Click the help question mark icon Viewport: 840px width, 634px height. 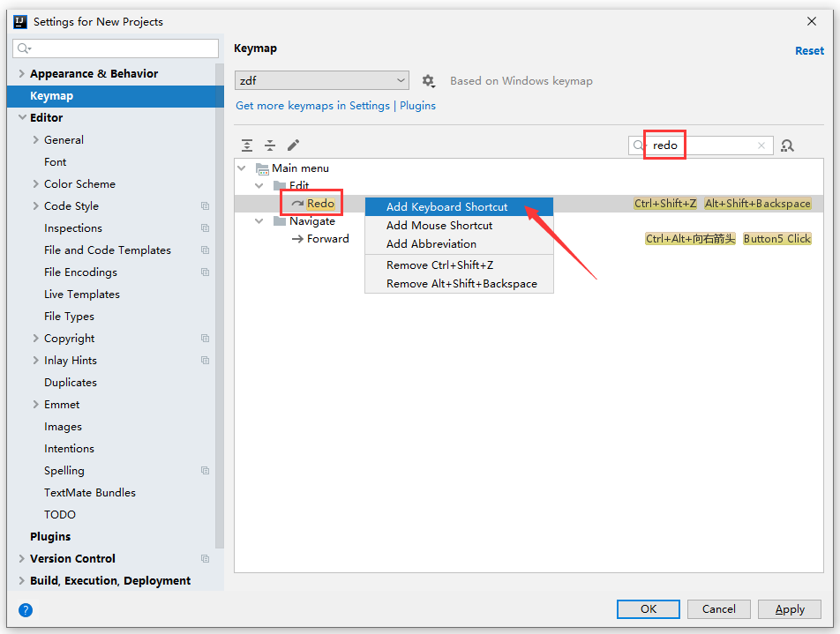coord(26,609)
